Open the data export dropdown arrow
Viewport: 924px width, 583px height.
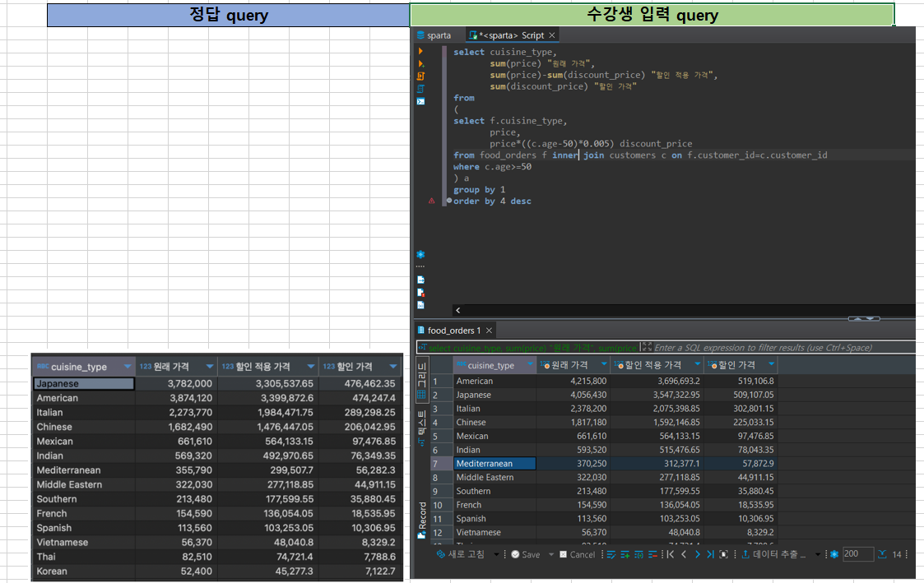click(817, 554)
